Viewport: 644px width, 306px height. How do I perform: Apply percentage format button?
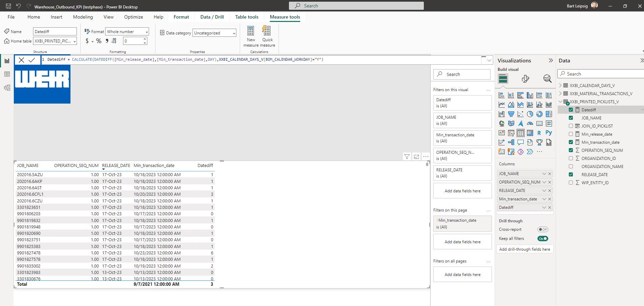click(99, 41)
